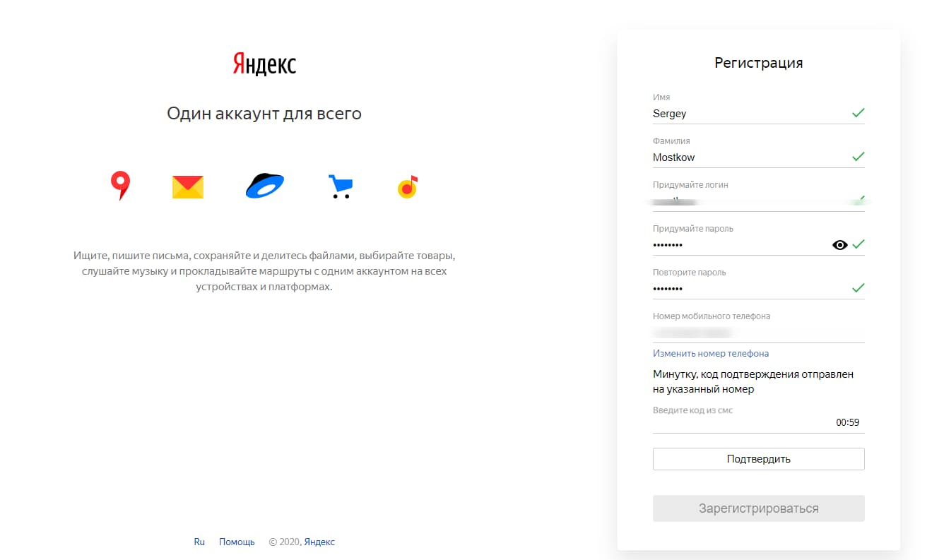Toggle password visibility with the eye icon
This screenshot has width=944, height=560.
(839, 245)
